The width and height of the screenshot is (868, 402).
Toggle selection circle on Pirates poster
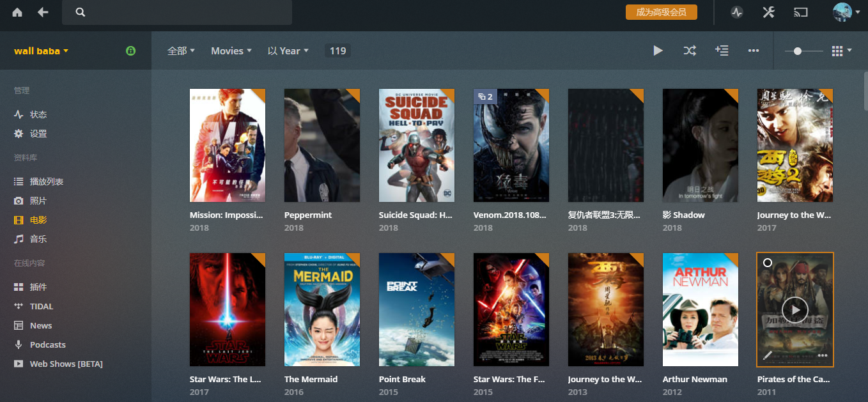point(768,263)
